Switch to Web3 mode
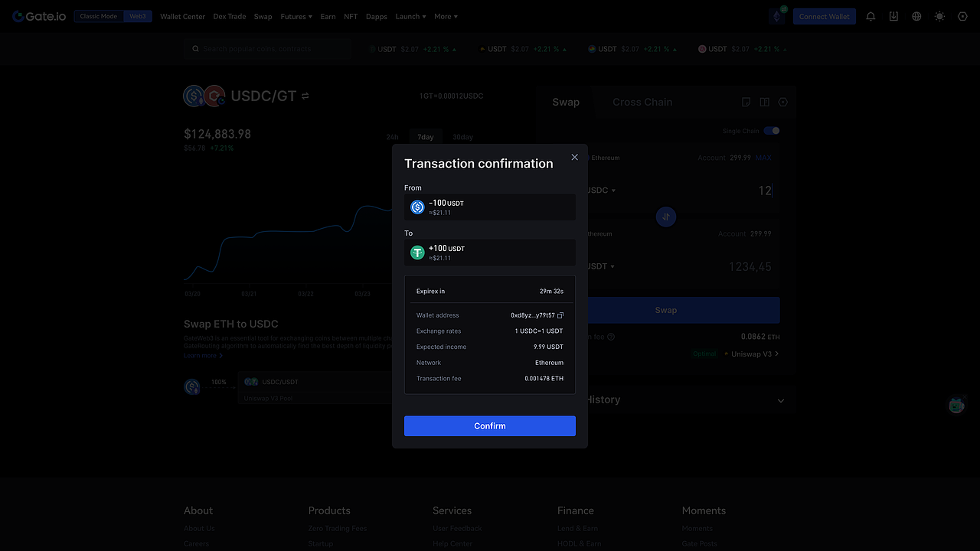 [x=138, y=16]
